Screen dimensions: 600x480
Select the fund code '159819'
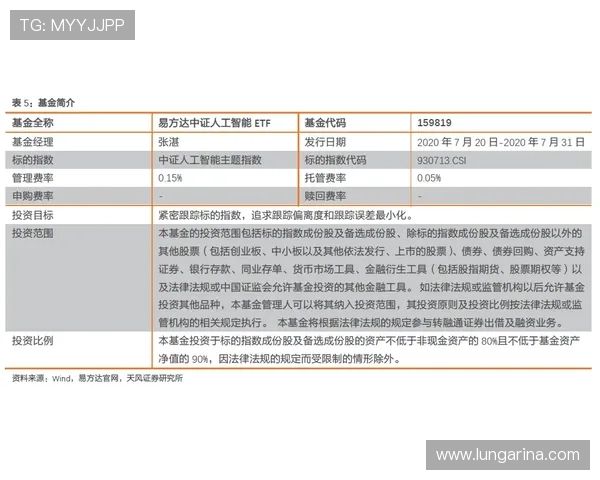[x=434, y=123]
